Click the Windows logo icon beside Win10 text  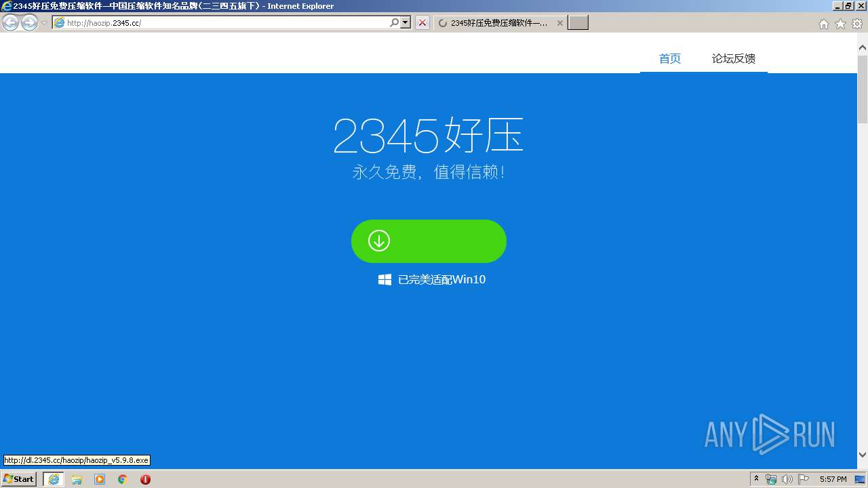click(x=384, y=279)
